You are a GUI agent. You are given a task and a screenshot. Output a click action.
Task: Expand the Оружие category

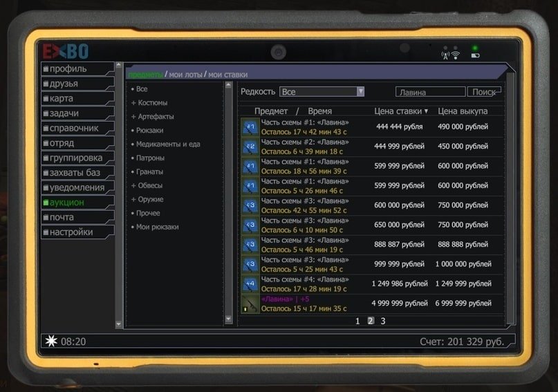tap(147, 200)
